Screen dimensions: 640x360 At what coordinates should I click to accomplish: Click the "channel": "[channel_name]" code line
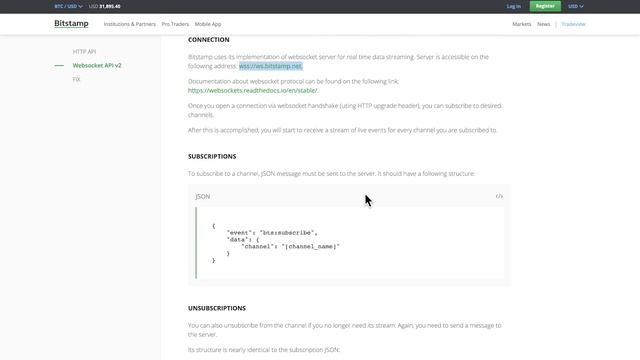pyautogui.click(x=290, y=247)
